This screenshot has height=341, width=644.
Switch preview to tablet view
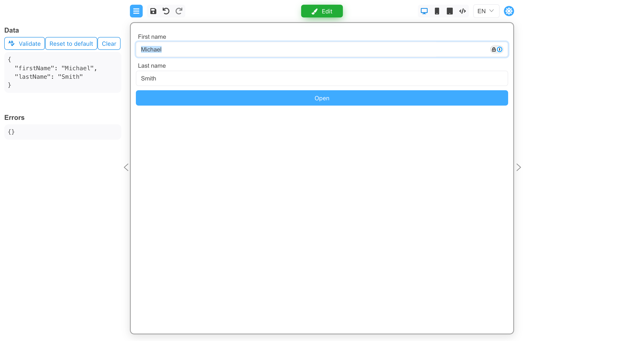point(450,11)
